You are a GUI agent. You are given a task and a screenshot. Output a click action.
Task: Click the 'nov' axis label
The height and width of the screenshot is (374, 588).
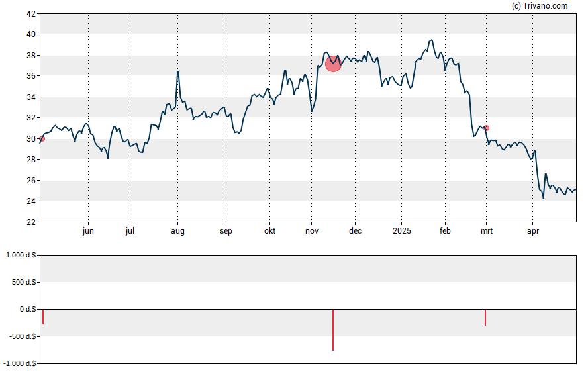(x=312, y=231)
